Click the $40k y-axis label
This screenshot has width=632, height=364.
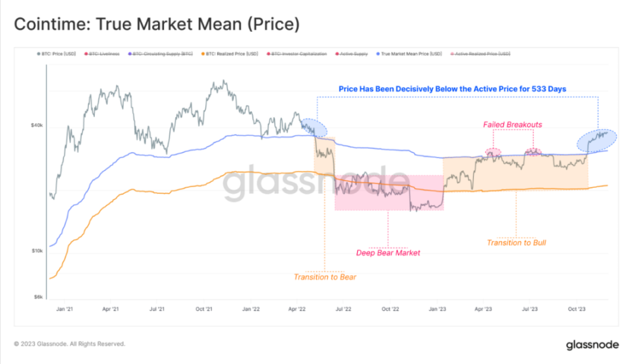point(36,125)
